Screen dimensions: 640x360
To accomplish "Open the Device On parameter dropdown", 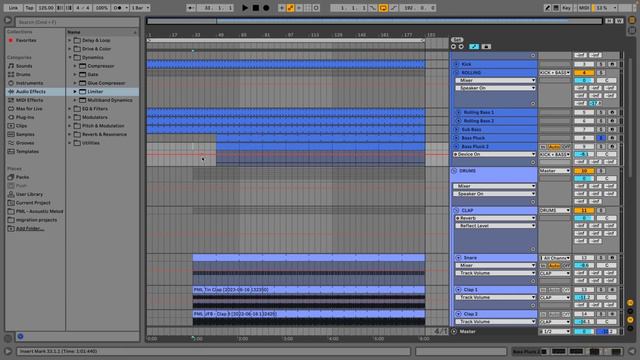I will [x=494, y=154].
